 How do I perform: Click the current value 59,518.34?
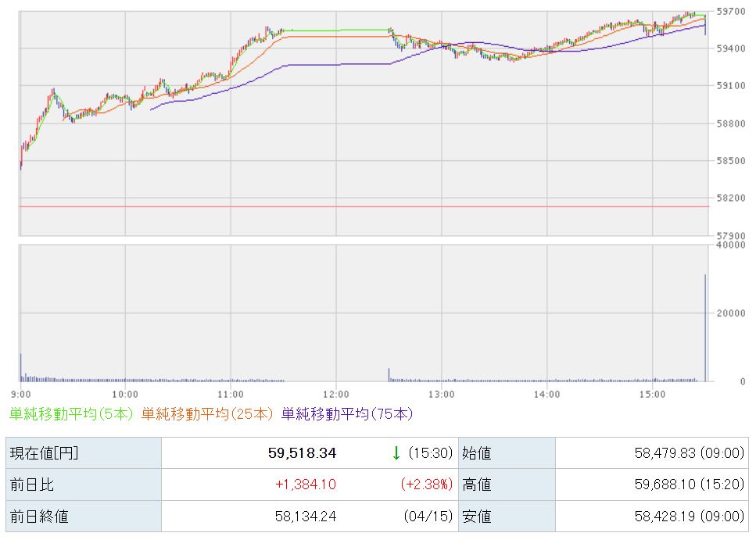pos(303,453)
